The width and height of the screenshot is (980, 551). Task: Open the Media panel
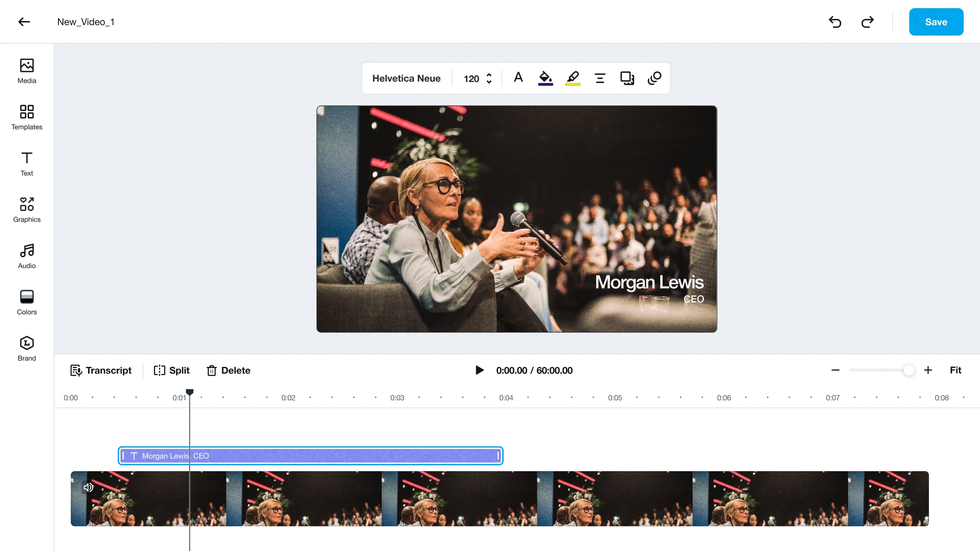(x=27, y=71)
